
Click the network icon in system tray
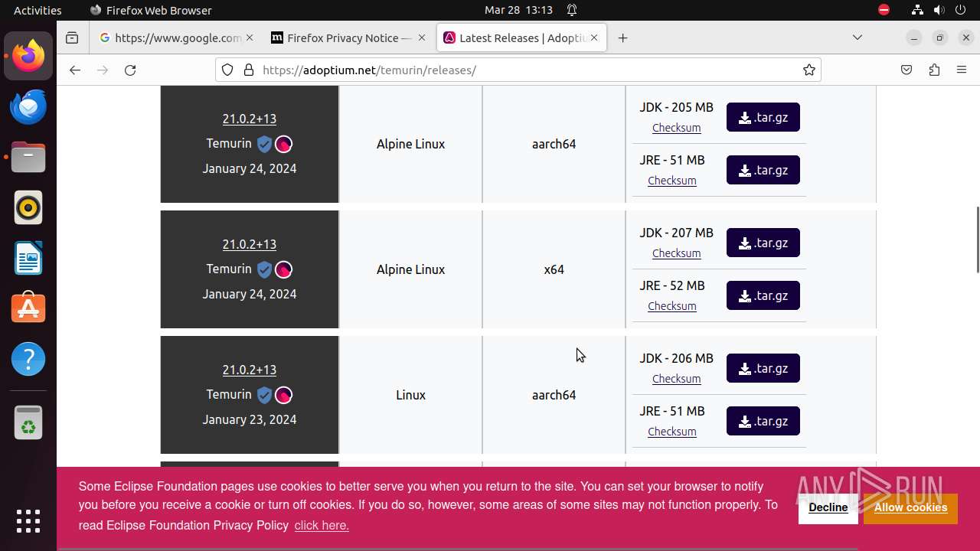[x=917, y=10]
